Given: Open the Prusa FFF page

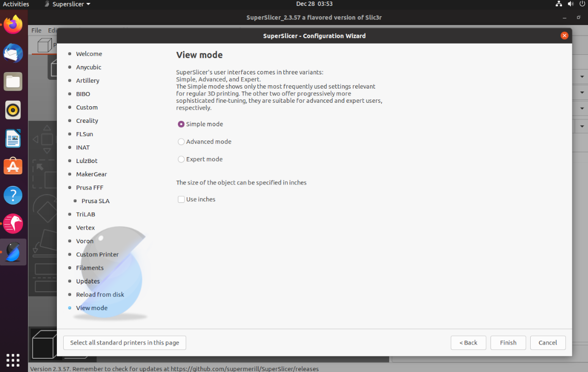Looking at the screenshot, I should (90, 188).
